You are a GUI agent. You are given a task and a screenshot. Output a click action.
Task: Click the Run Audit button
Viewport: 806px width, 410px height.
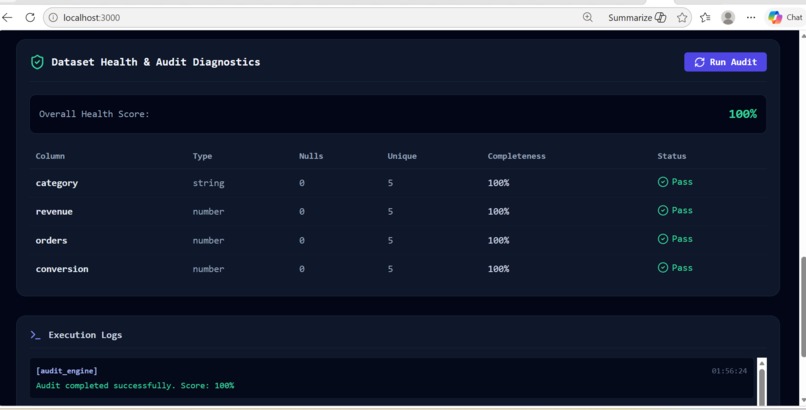(x=725, y=62)
